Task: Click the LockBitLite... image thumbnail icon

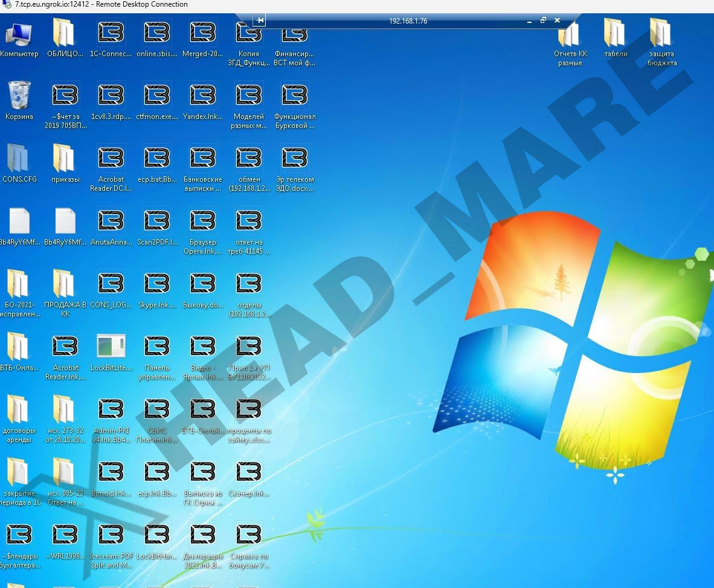Action: click(111, 346)
